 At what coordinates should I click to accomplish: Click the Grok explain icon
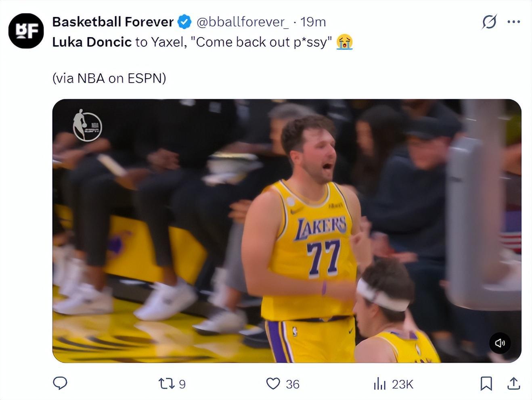coord(489,22)
